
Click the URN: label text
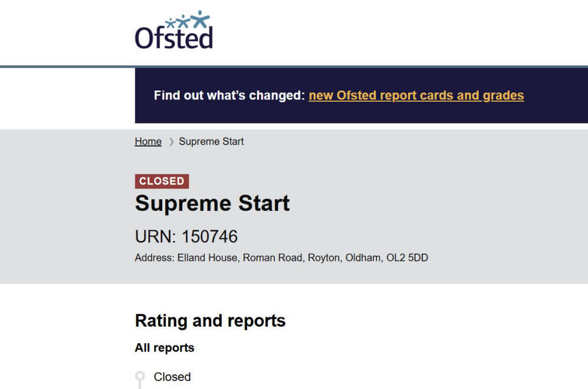coord(155,236)
